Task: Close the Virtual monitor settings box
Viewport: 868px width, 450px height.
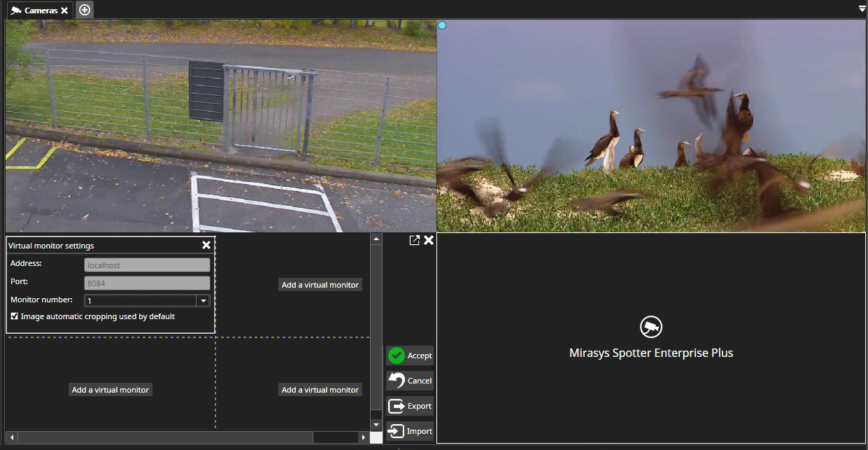Action: (206, 245)
